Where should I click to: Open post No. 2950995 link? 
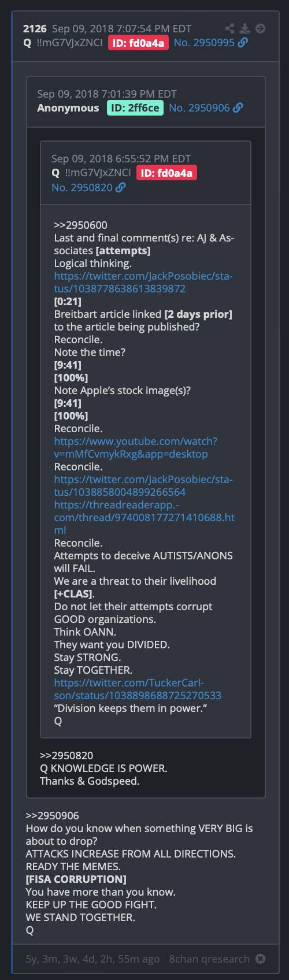(204, 43)
